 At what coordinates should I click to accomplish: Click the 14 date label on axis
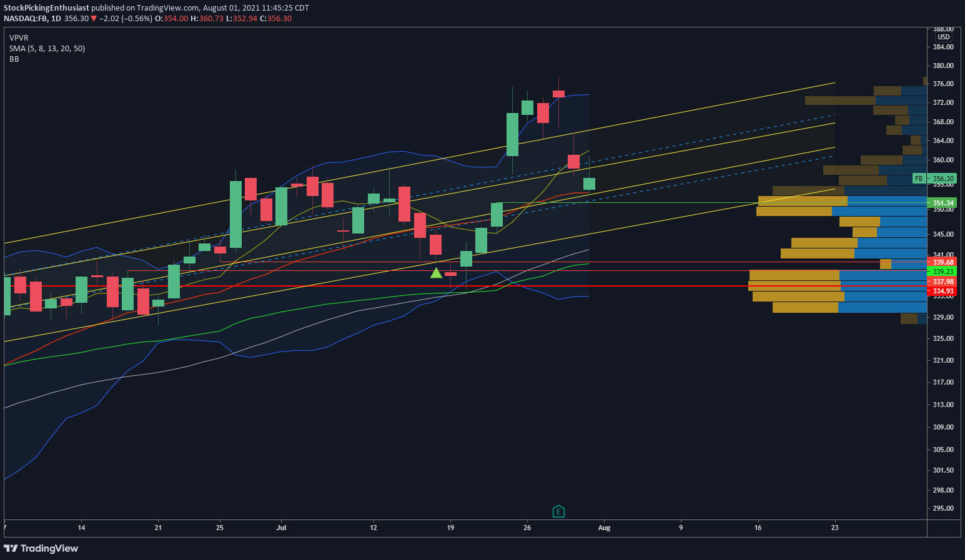coord(81,528)
